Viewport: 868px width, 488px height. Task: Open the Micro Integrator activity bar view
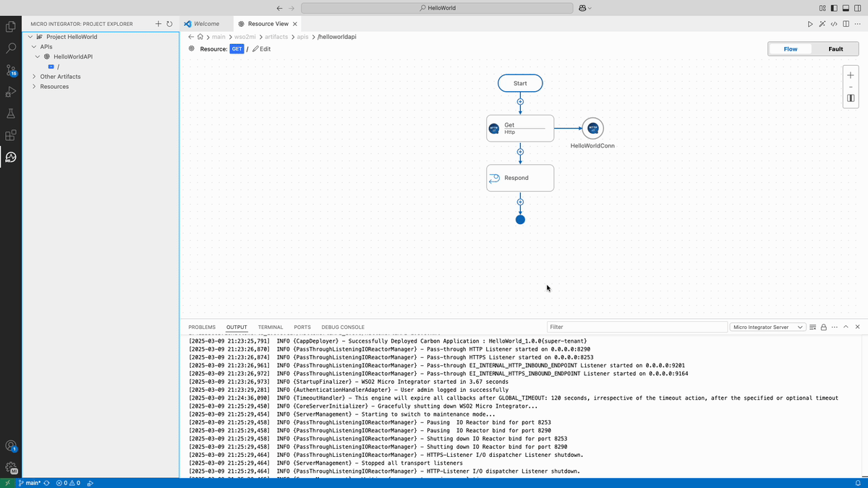pyautogui.click(x=11, y=157)
